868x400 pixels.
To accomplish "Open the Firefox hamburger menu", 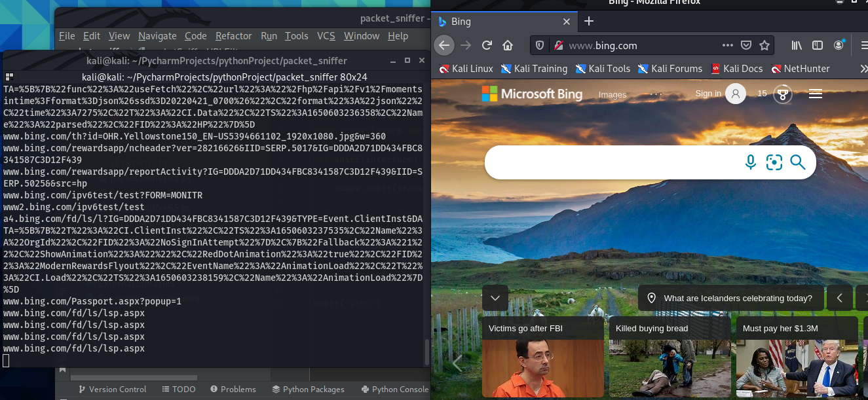I will coord(863,45).
